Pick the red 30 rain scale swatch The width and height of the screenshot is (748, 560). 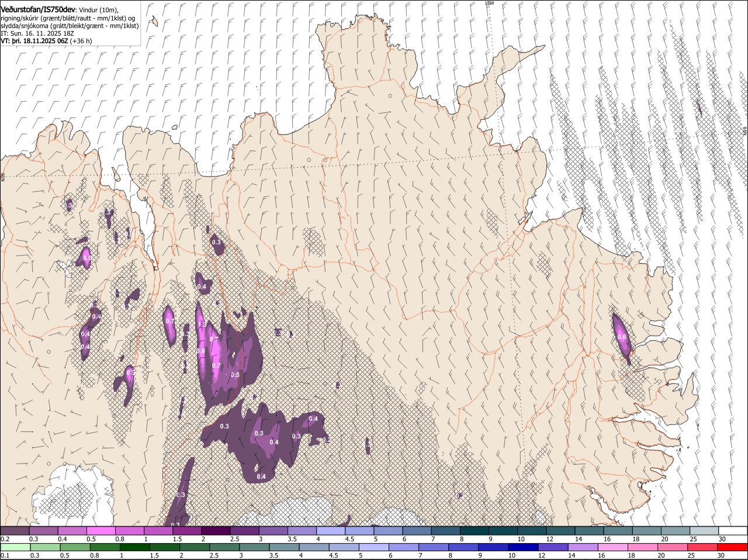coord(733,547)
